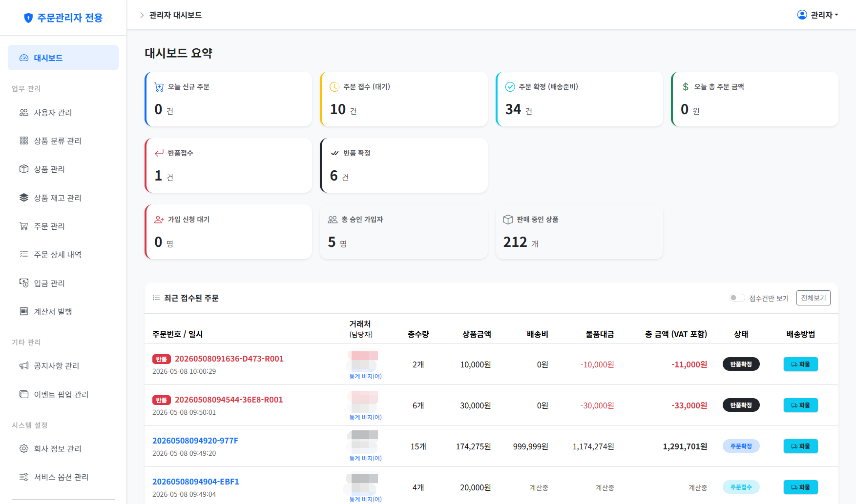Click the 전체보기 button
Viewport: 856px width, 504px height.
click(x=813, y=298)
